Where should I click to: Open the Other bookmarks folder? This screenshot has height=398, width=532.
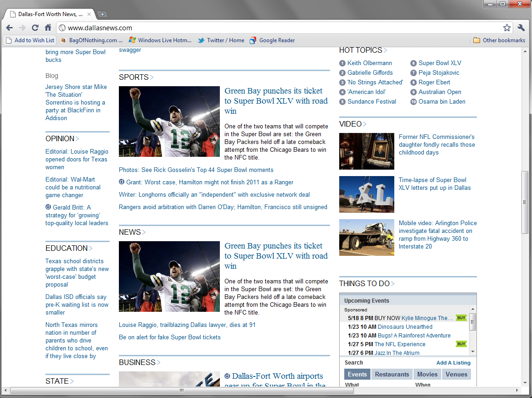[x=499, y=40]
